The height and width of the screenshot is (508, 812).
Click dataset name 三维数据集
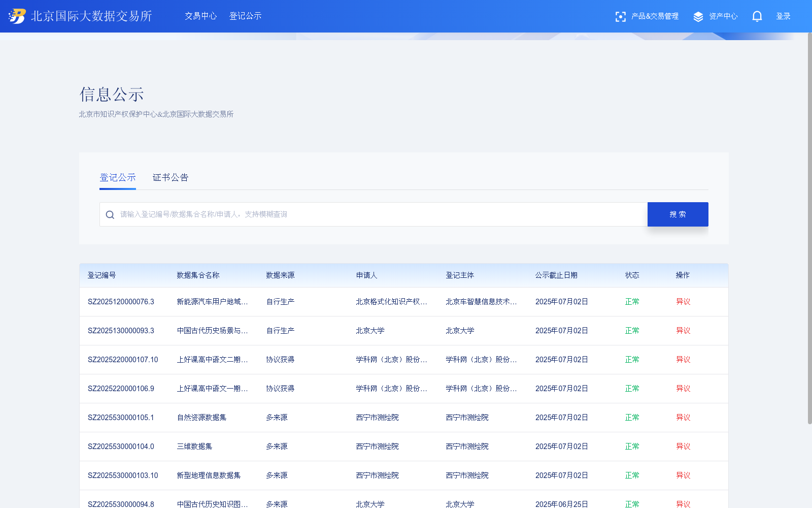(194, 447)
